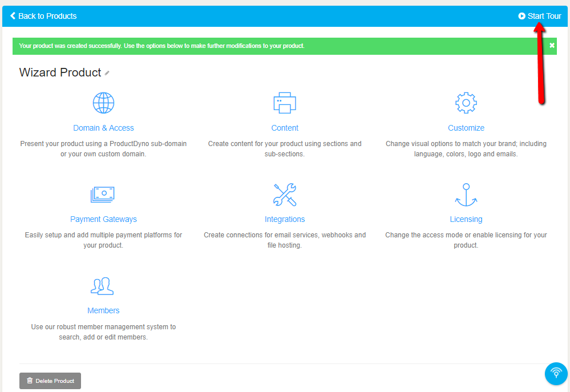Open the round blue help widget

coord(556,373)
